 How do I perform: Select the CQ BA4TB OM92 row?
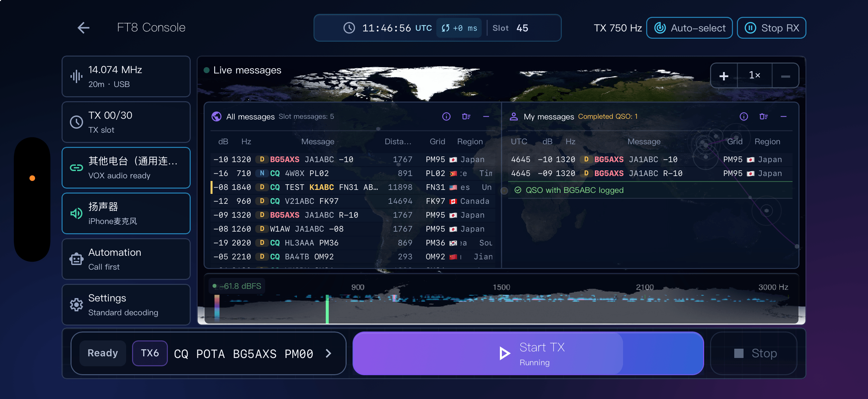[353, 257]
